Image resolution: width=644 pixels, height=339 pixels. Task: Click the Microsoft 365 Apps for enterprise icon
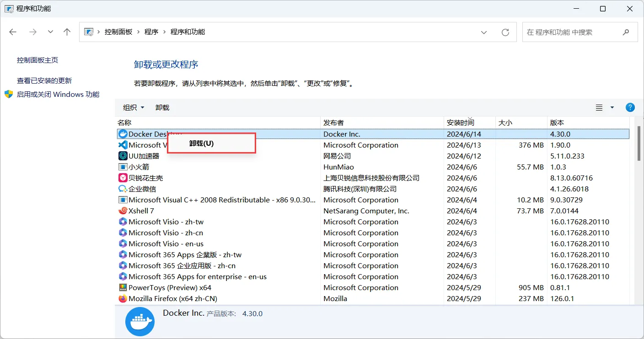click(x=123, y=276)
